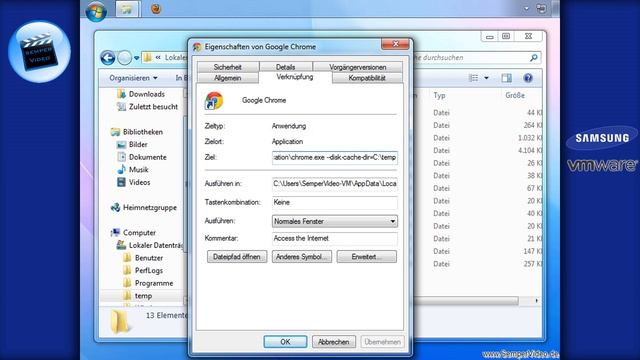Click the Explorer forward navigation arrow
The height and width of the screenshot is (360, 640).
click(124, 58)
